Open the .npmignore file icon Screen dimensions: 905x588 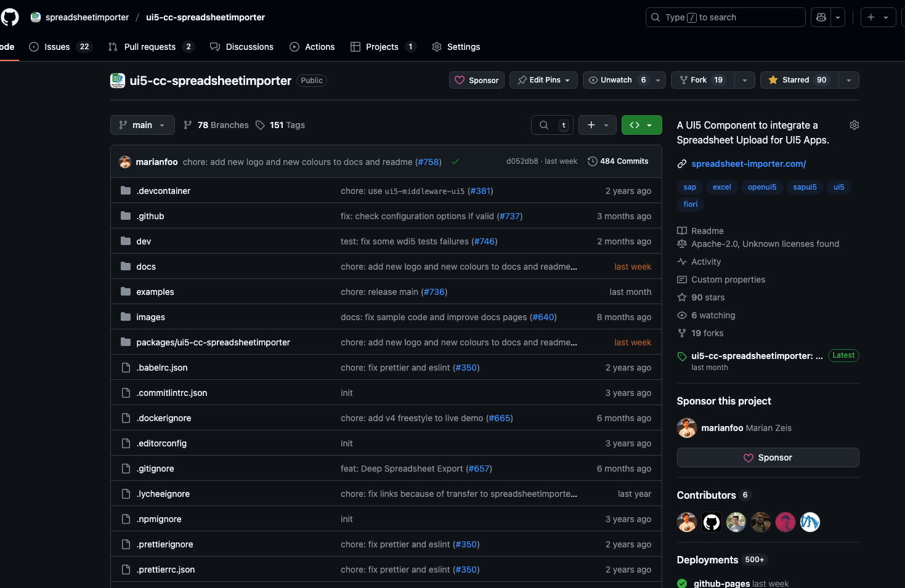click(126, 519)
